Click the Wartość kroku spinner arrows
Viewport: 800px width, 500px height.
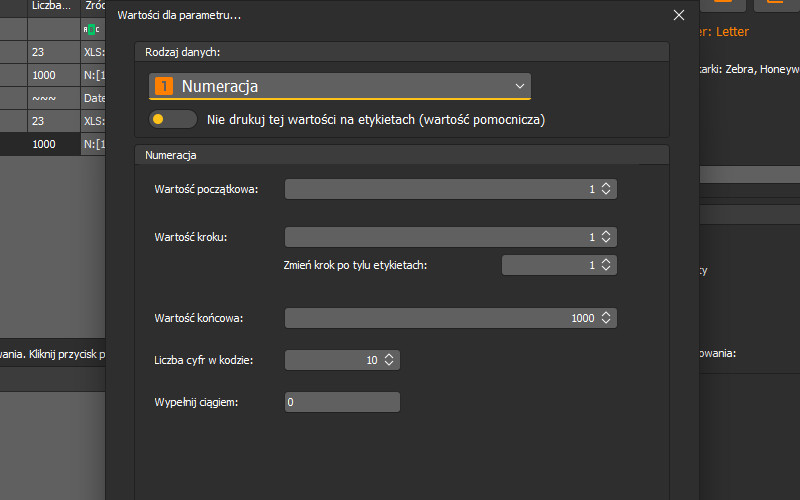pos(607,237)
